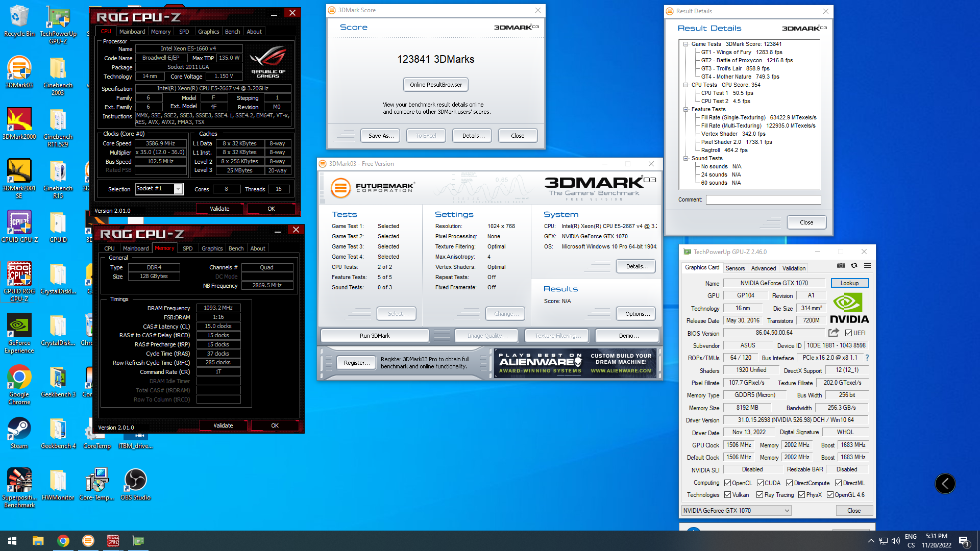Toggle the OpenCL checkbox

click(x=727, y=483)
